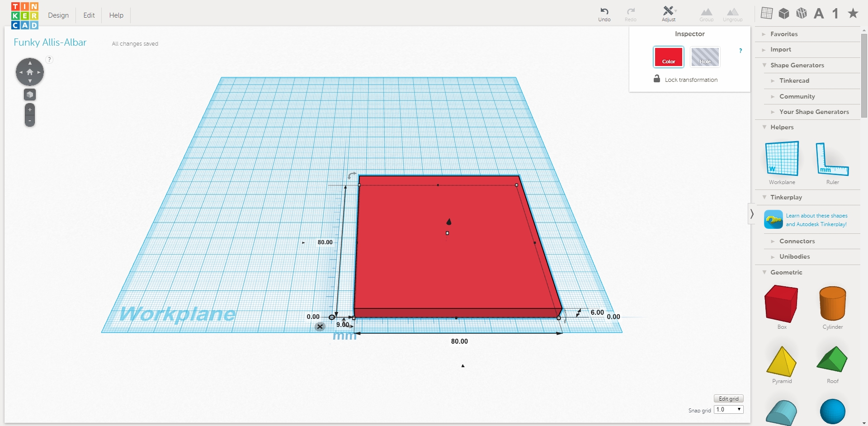Select the solid cube shapes icon

784,14
